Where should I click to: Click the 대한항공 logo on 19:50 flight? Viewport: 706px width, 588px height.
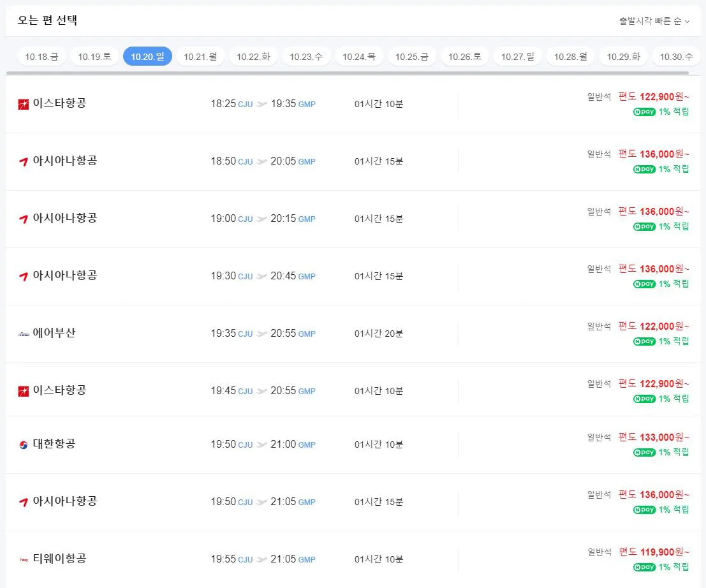click(24, 445)
